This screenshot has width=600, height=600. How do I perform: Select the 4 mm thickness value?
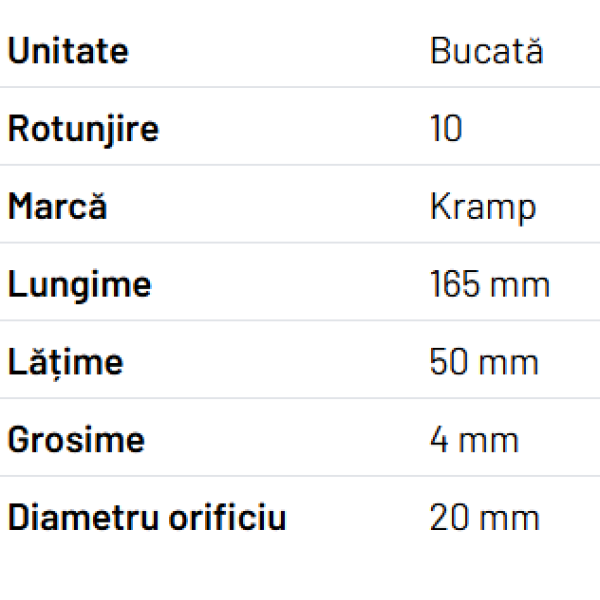474,440
